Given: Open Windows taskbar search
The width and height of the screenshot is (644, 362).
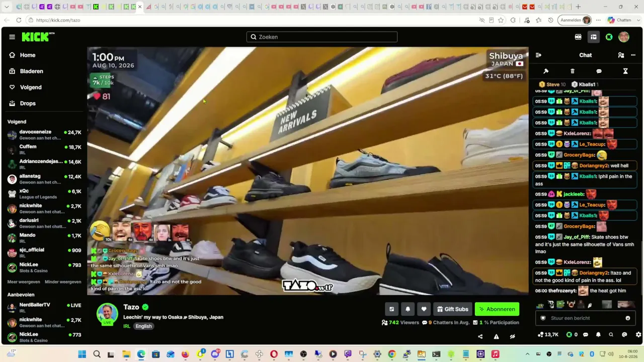Looking at the screenshot, I should 97,354.
